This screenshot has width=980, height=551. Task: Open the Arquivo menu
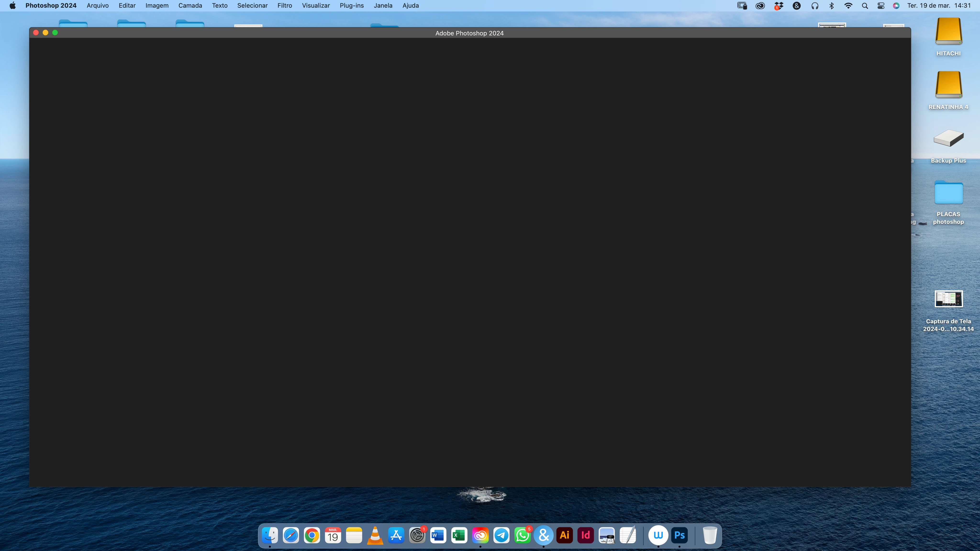[97, 6]
